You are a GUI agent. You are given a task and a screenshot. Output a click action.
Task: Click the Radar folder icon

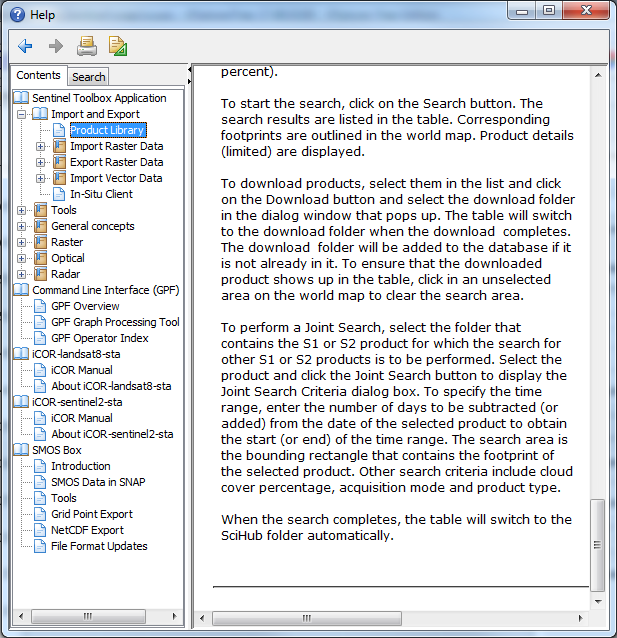click(40, 274)
